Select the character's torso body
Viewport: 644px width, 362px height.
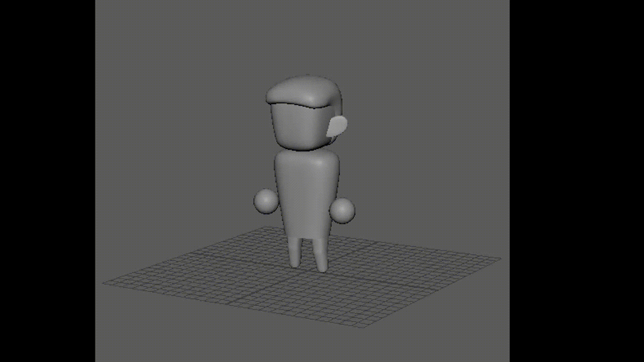click(x=306, y=194)
